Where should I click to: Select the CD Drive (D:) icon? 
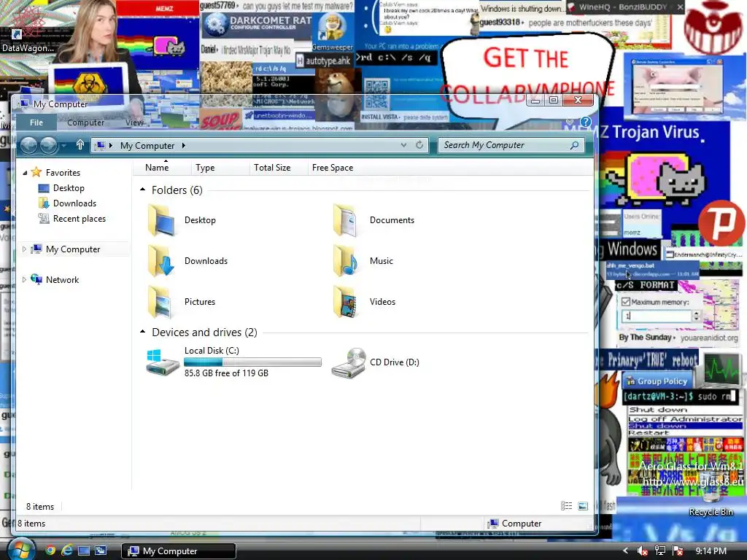349,362
